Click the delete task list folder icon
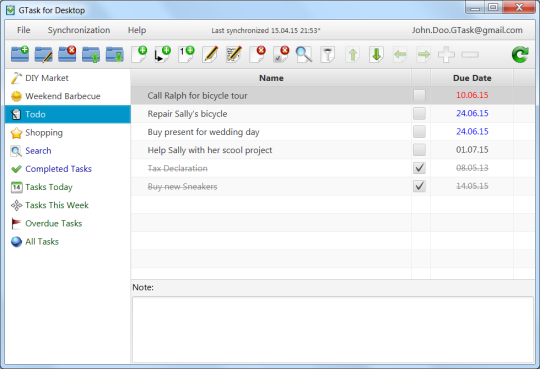 (67, 54)
